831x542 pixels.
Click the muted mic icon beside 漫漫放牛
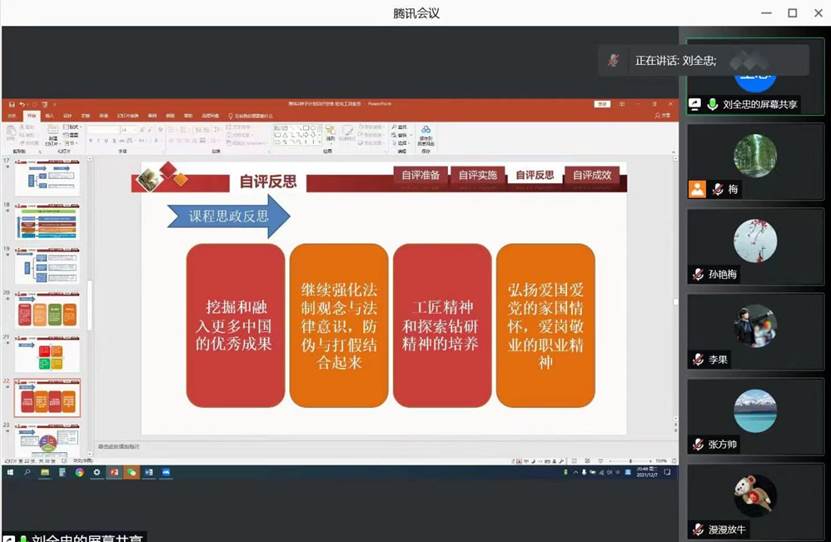[x=698, y=529]
